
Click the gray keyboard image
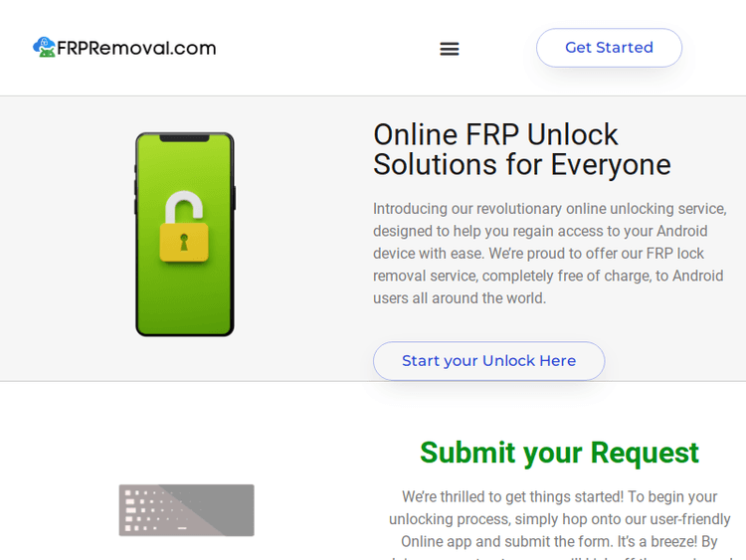[186, 510]
